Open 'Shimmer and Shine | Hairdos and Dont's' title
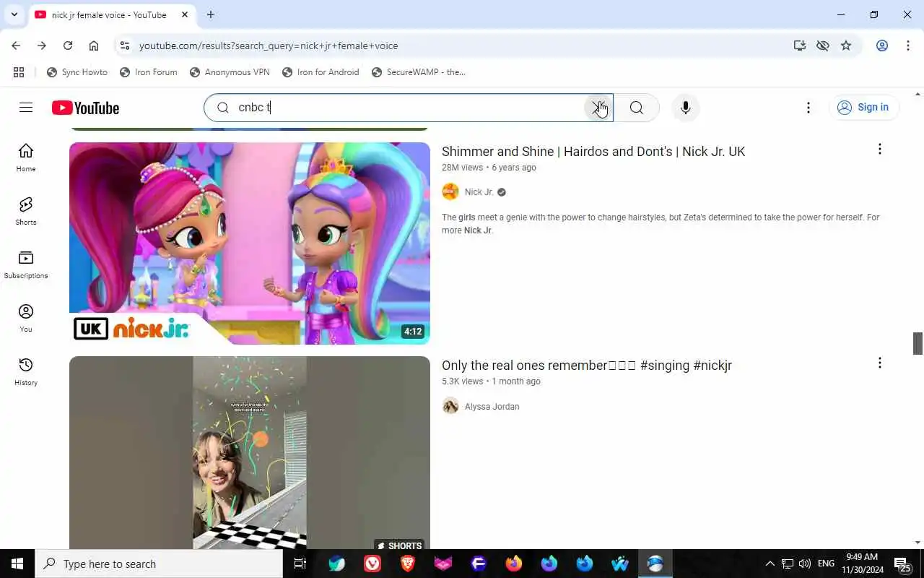 point(593,152)
